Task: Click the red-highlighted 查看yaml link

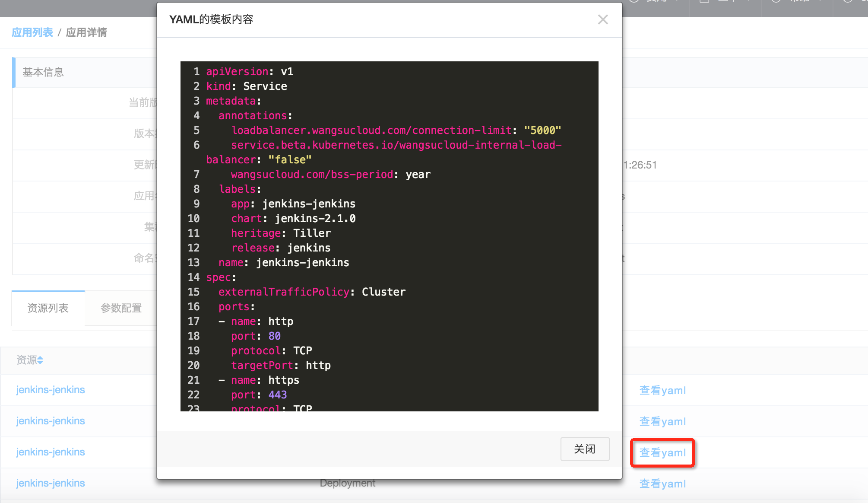Action: point(662,453)
